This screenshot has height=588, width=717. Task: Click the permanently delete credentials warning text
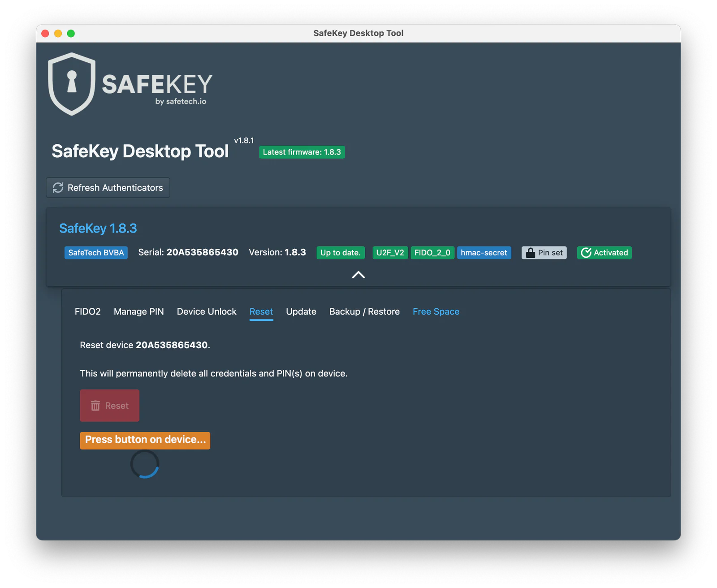(214, 373)
